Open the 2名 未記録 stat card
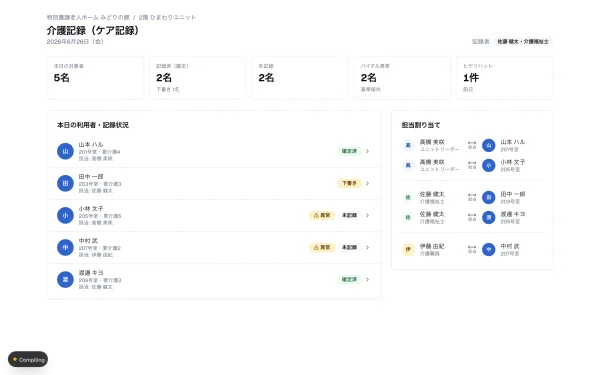600x375 pixels. click(x=300, y=78)
